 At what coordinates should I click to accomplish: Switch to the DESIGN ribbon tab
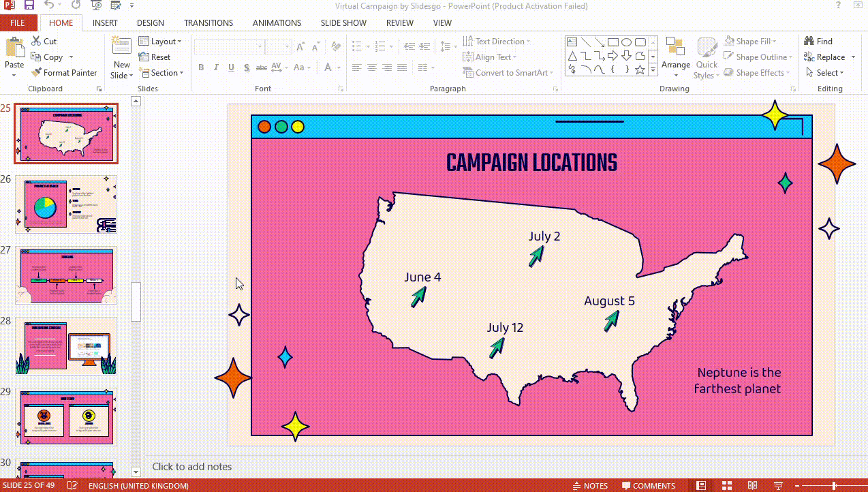150,23
